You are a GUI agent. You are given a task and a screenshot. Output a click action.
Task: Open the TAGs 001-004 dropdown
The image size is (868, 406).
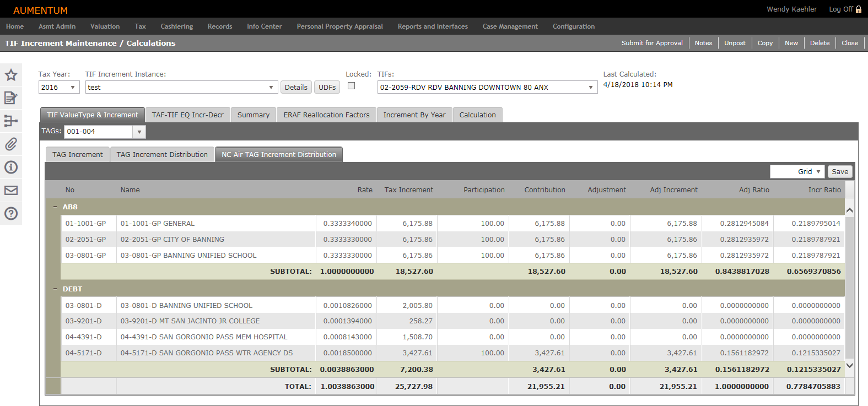[139, 132]
